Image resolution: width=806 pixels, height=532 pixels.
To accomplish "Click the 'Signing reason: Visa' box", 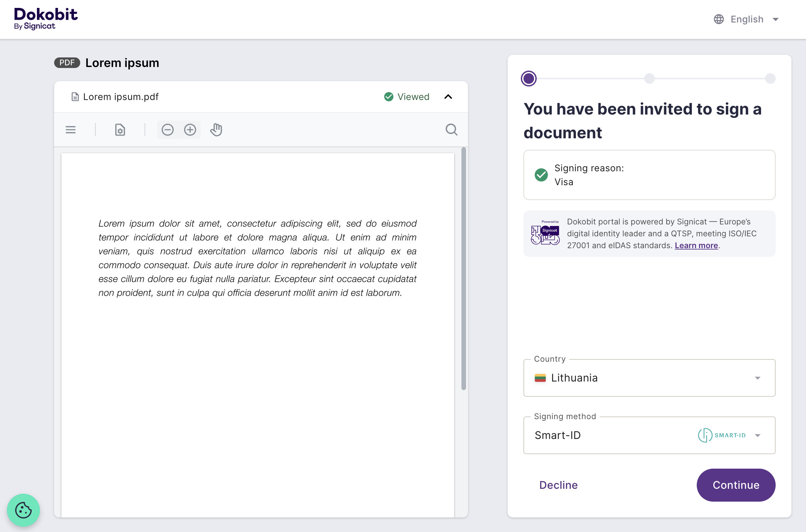I will tap(649, 175).
